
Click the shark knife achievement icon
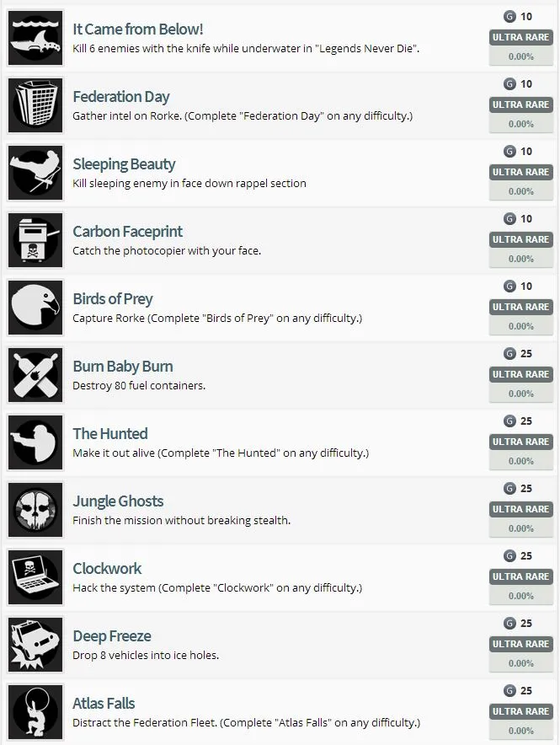35,39
